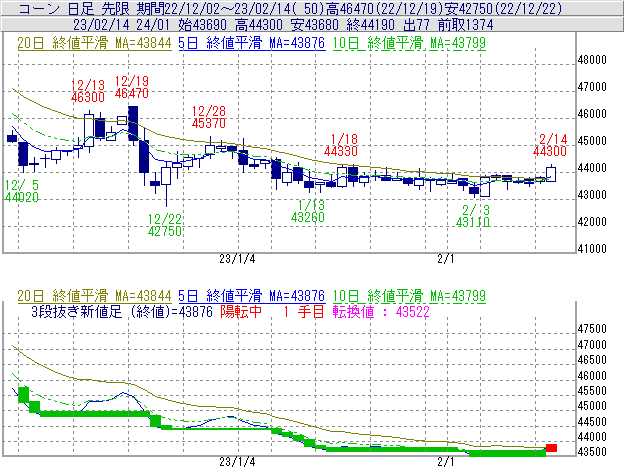Click the 12/19 46470 high label
The image size is (624, 475).
coord(132,87)
